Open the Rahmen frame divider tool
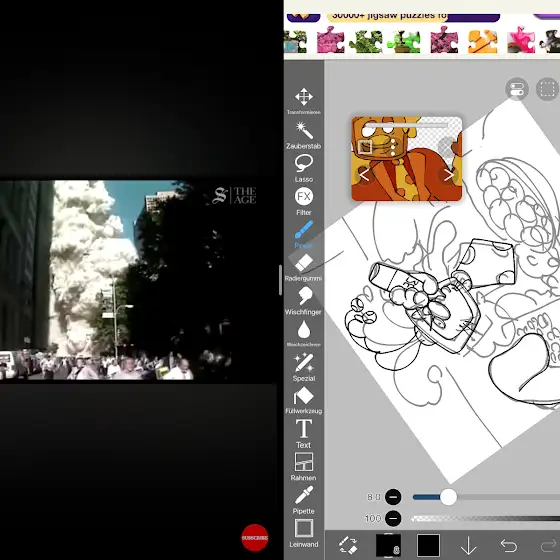 304,467
